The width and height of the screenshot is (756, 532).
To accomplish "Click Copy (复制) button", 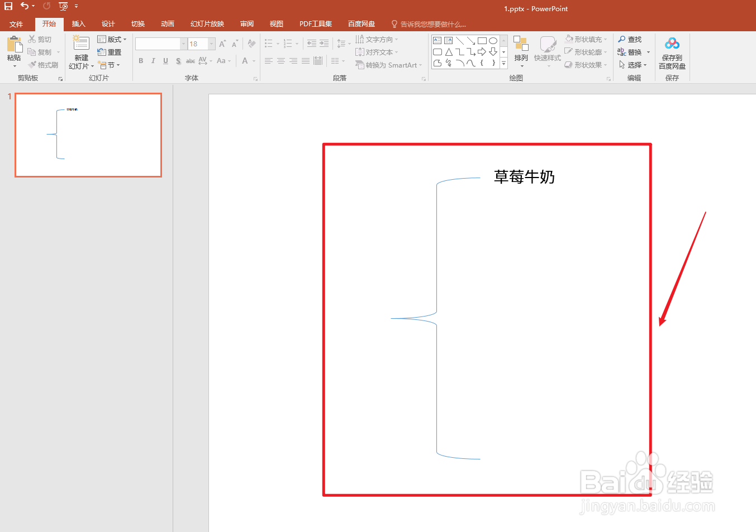I will (40, 52).
